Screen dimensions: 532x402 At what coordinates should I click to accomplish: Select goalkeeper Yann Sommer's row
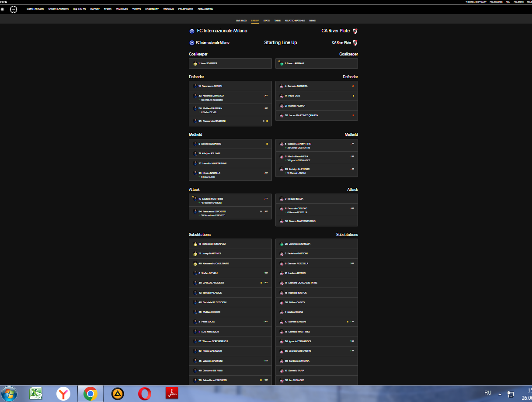(x=230, y=63)
